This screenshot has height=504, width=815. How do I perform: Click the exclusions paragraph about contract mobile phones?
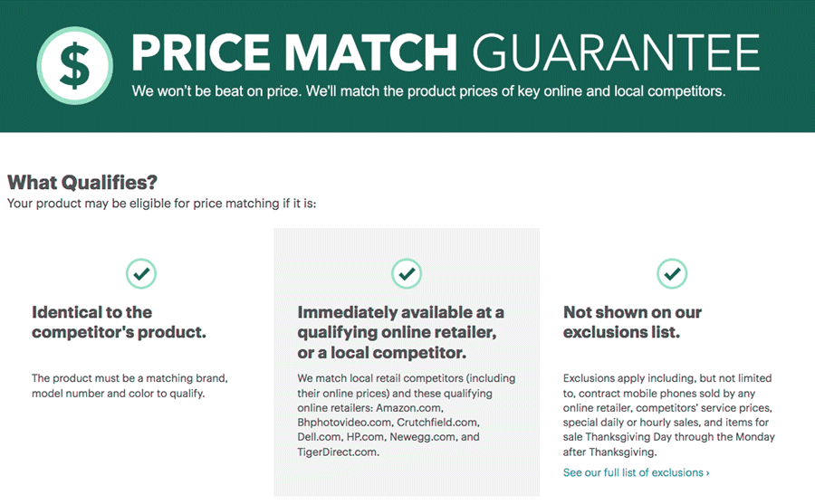tap(668, 415)
